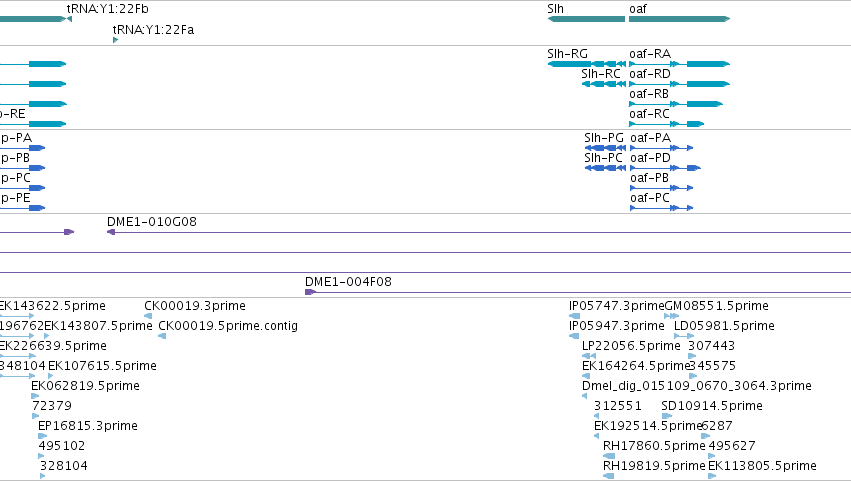Image resolution: width=851 pixels, height=481 pixels.
Task: Select the oaf-RA transcript glyph
Action: pyautogui.click(x=679, y=64)
